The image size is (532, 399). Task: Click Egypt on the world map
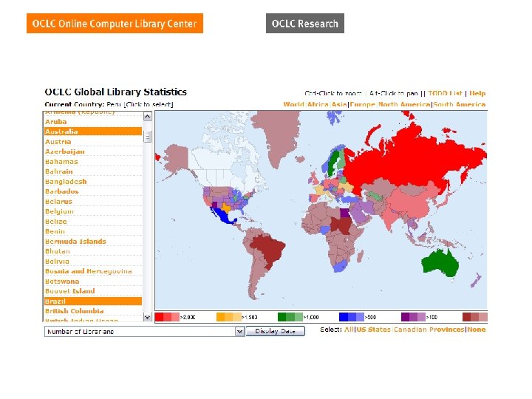[344, 213]
